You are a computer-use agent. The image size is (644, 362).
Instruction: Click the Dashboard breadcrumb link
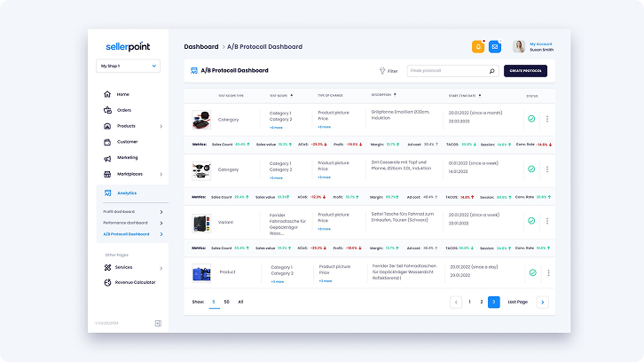point(201,47)
